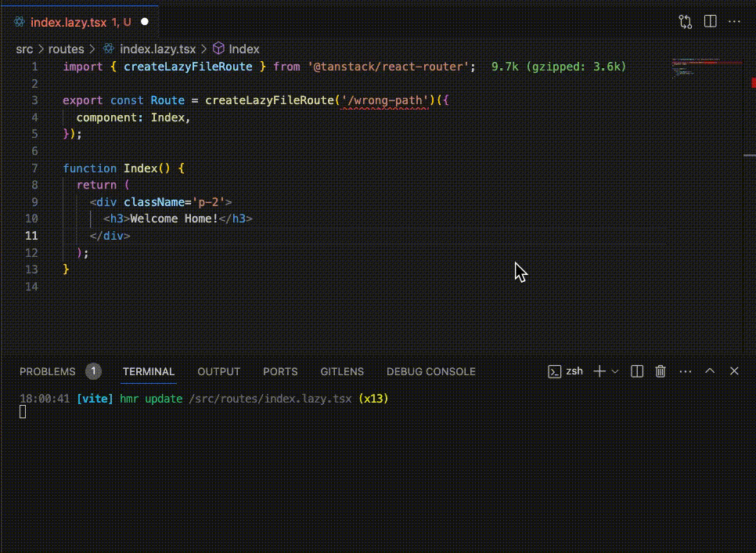Open the DEBUG CONSOLE tab
Viewport: 756px width, 553px height.
[x=431, y=371]
